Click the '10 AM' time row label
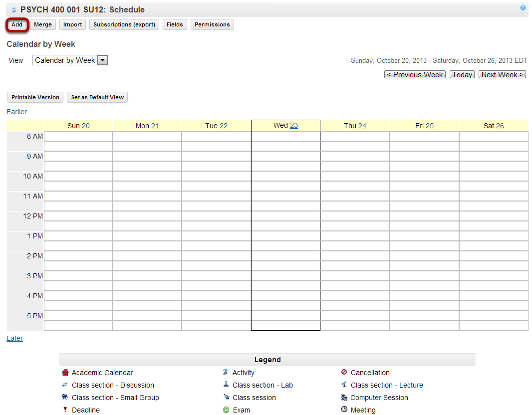 pyautogui.click(x=33, y=176)
